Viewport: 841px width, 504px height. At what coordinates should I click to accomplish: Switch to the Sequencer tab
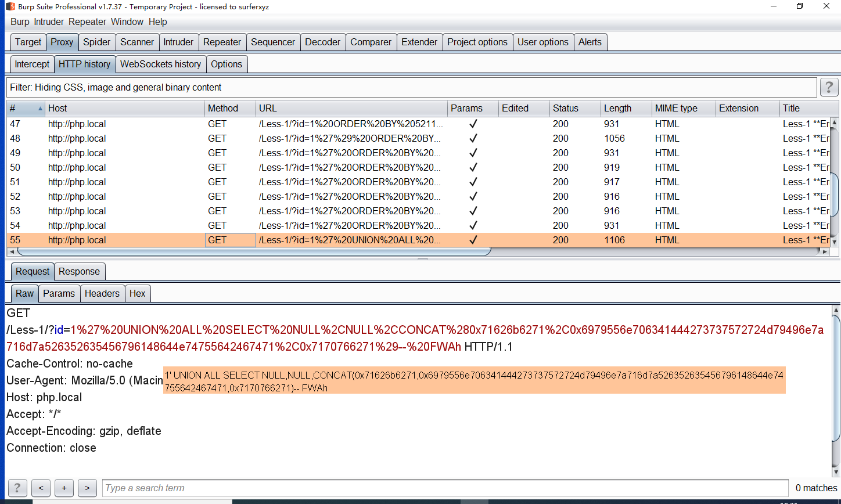tap(273, 42)
